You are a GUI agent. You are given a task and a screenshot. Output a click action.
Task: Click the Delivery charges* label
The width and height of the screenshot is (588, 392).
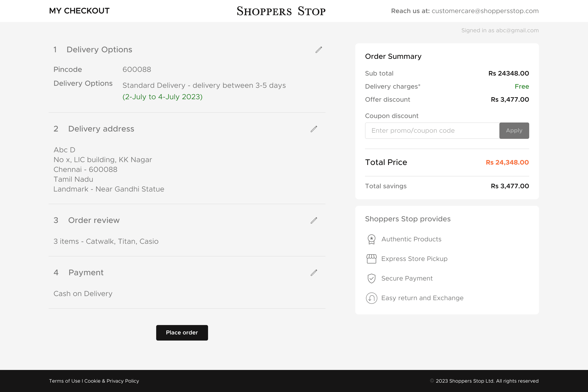pyautogui.click(x=393, y=87)
